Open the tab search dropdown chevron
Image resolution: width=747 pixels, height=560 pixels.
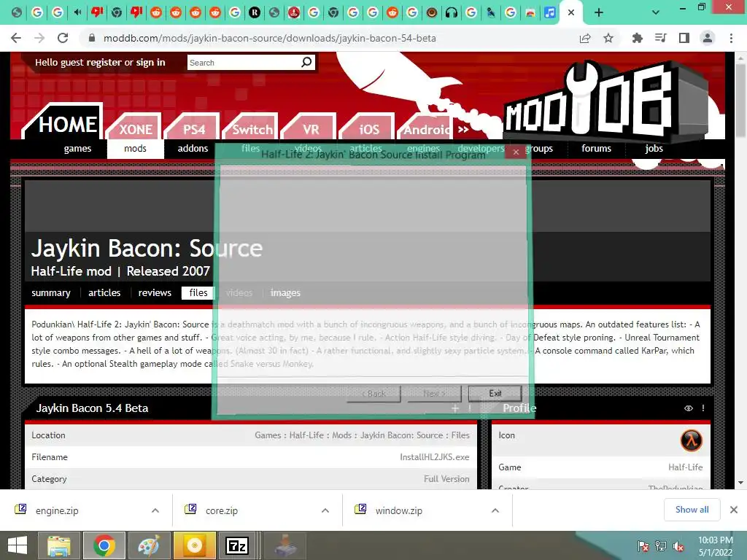tap(656, 13)
